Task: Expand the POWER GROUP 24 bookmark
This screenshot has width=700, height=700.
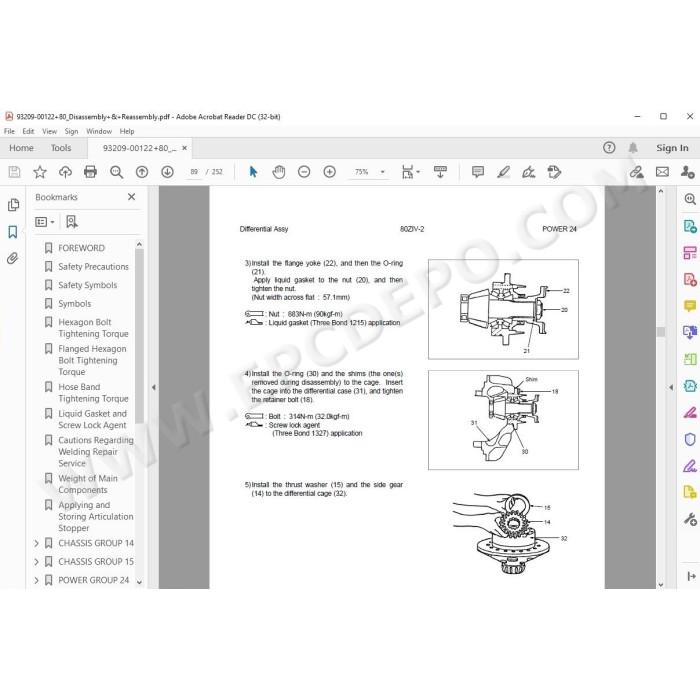Action: coord(36,580)
